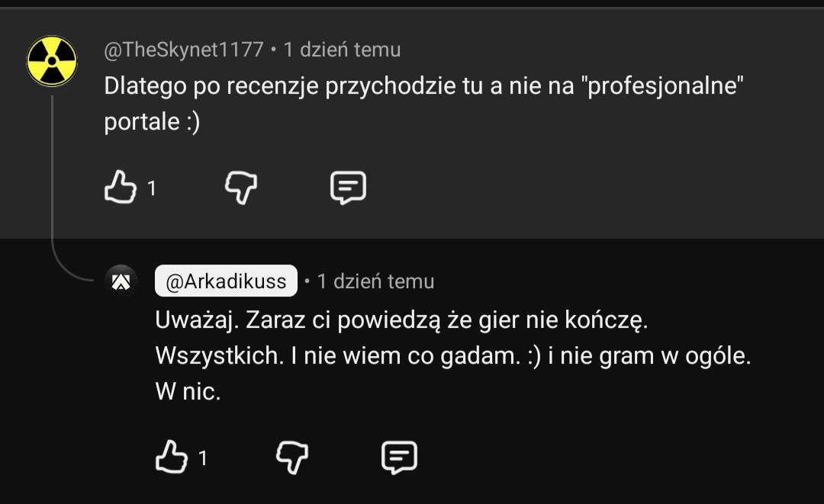Click the reply line starting with "Wszystkich"

(452, 356)
